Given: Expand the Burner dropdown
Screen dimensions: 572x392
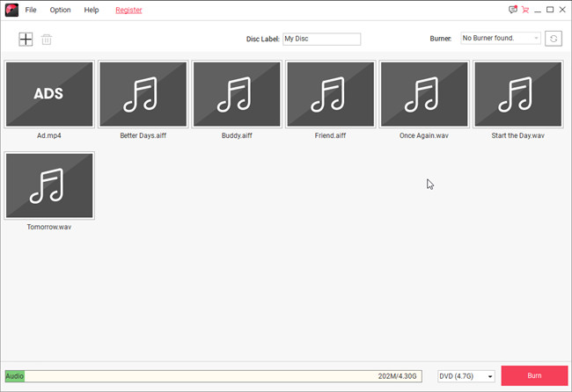Looking at the screenshot, I should [500, 39].
